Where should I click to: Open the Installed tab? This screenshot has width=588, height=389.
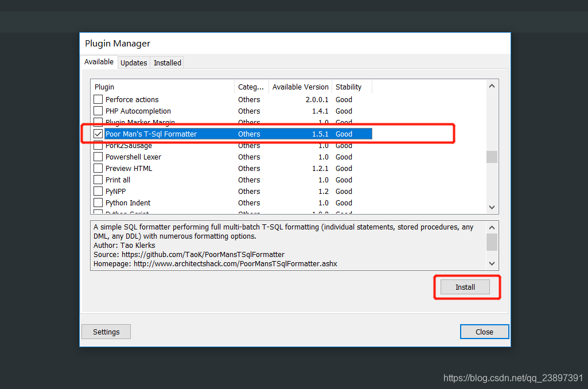click(x=168, y=63)
